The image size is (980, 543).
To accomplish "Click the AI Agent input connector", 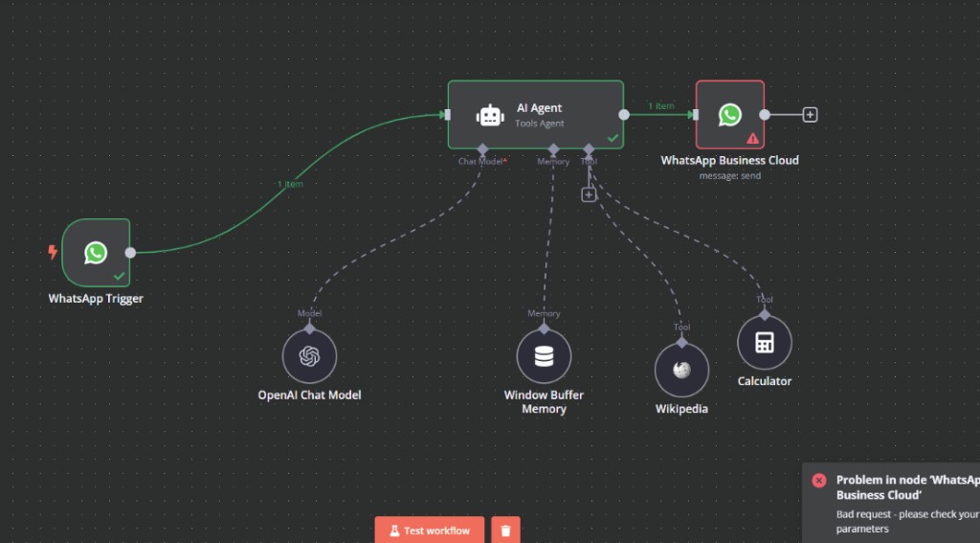I will (448, 115).
